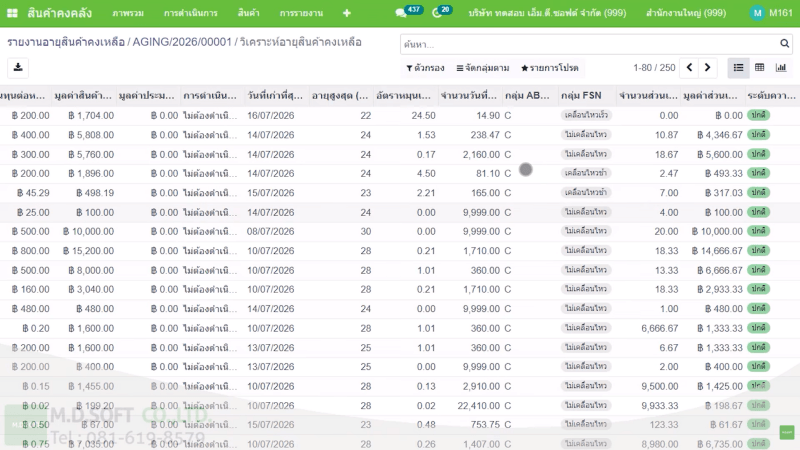Click value cell ฿ 5,808.00
The height and width of the screenshot is (450, 800).
click(x=91, y=135)
